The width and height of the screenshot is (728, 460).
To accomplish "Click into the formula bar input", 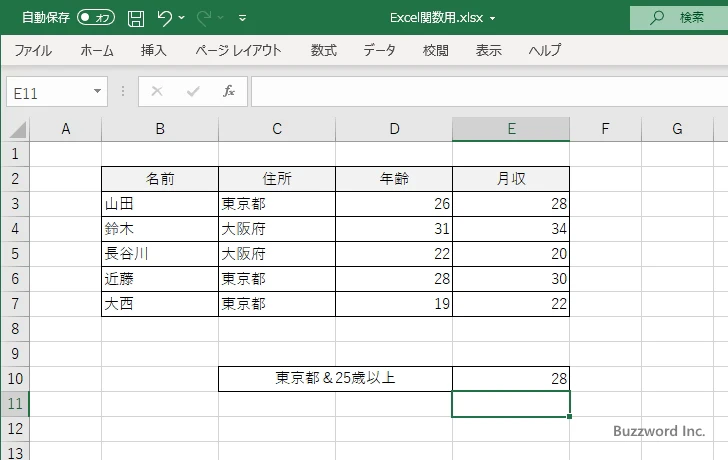I will point(490,92).
